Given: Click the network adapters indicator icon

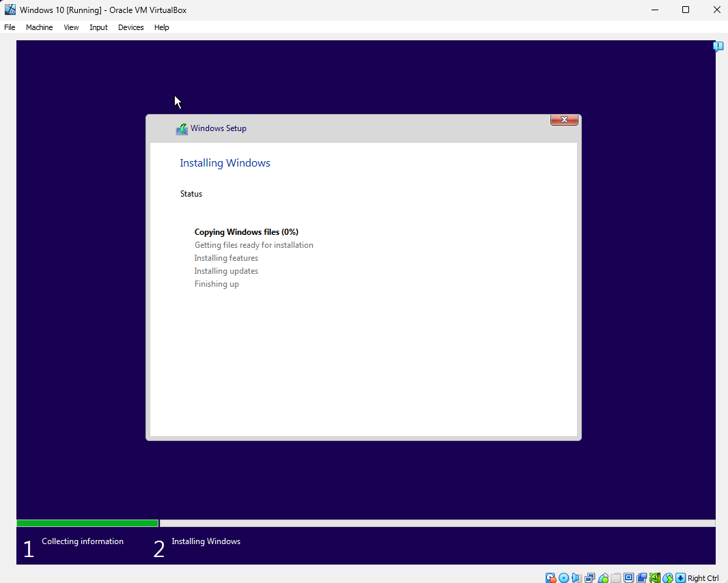Looking at the screenshot, I should pyautogui.click(x=589, y=578).
